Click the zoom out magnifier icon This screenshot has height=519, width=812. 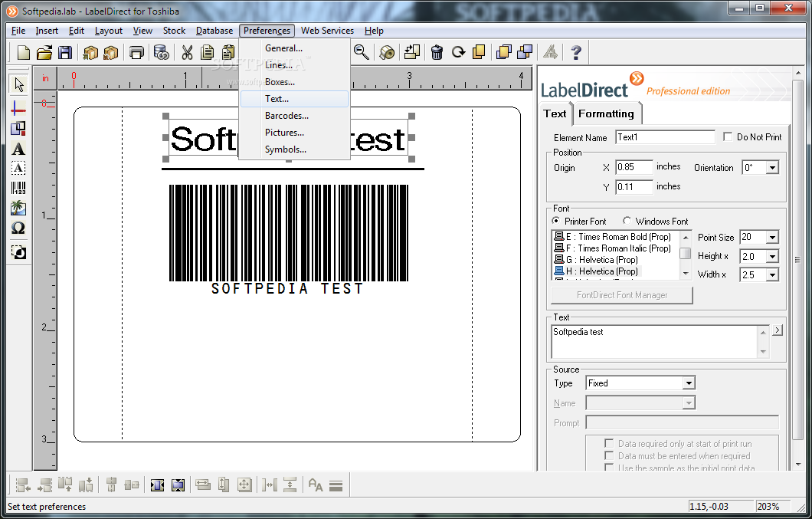point(361,52)
